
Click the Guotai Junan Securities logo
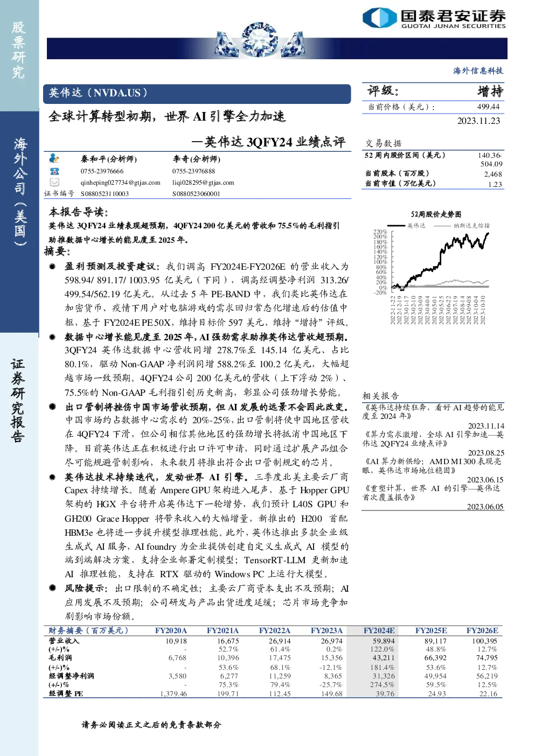(434, 18)
